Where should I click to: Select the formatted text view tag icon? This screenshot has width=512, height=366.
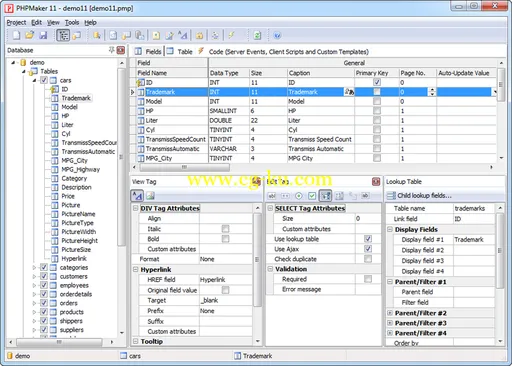[137, 196]
